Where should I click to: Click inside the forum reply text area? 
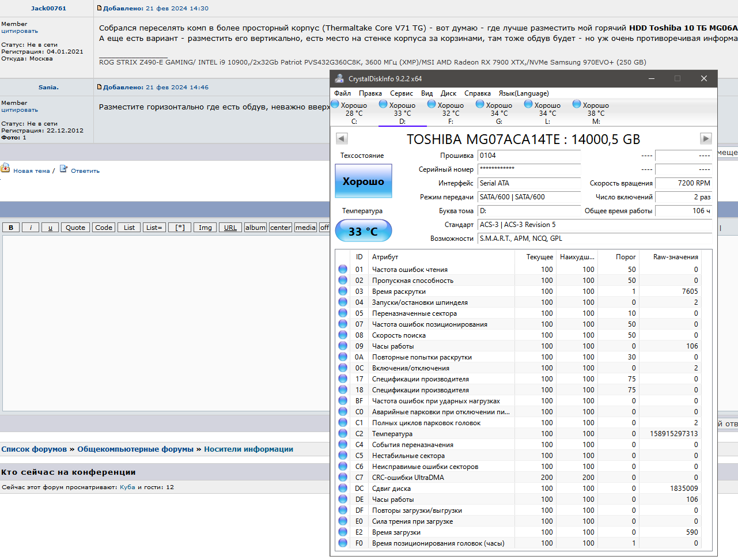coord(166,323)
